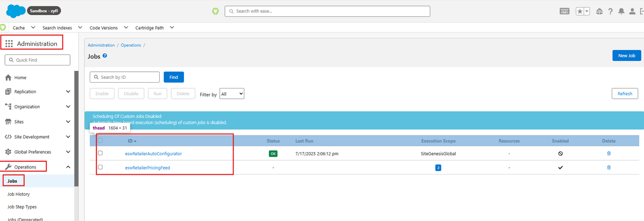The width and height of the screenshot is (644, 221).
Task: Click the Site Development code icon
Action: pyautogui.click(x=8, y=137)
